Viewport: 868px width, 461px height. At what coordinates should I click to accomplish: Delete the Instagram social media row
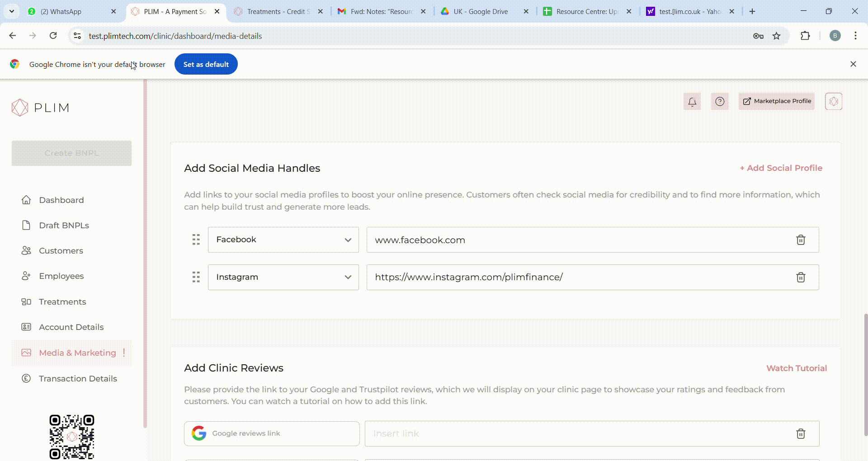point(801,277)
